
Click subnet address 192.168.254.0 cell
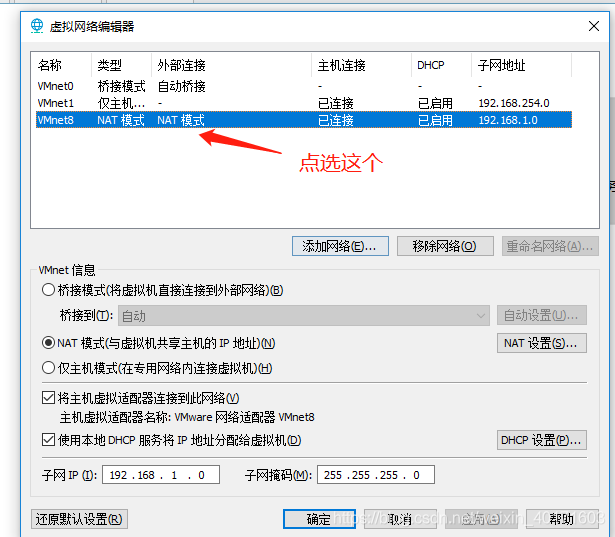(x=514, y=103)
